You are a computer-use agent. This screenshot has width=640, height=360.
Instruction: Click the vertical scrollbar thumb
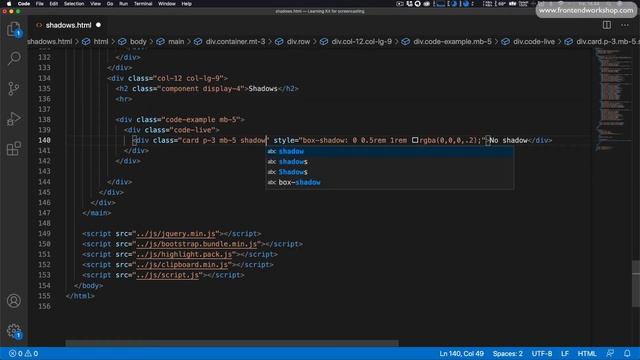point(636,283)
